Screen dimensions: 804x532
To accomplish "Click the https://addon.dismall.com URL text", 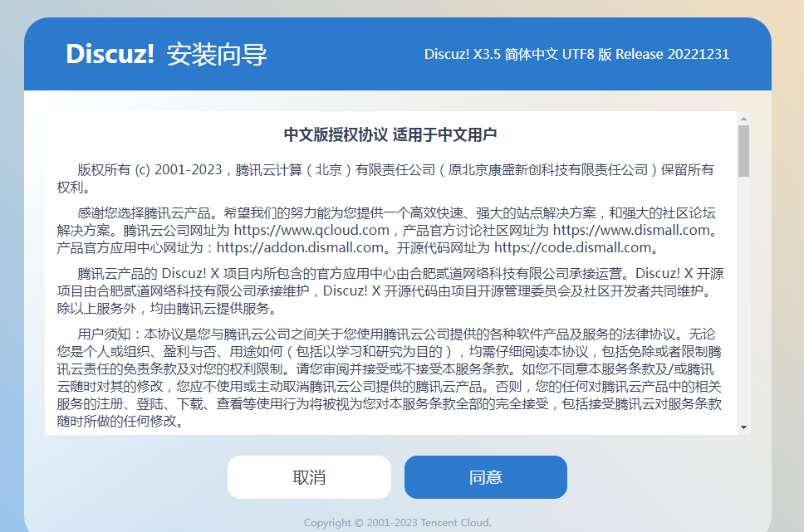I will click(300, 247).
